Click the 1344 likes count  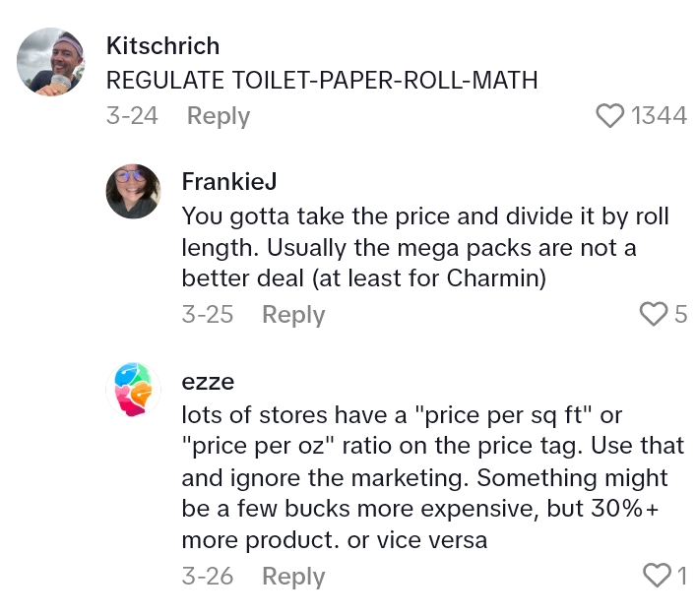point(659,116)
